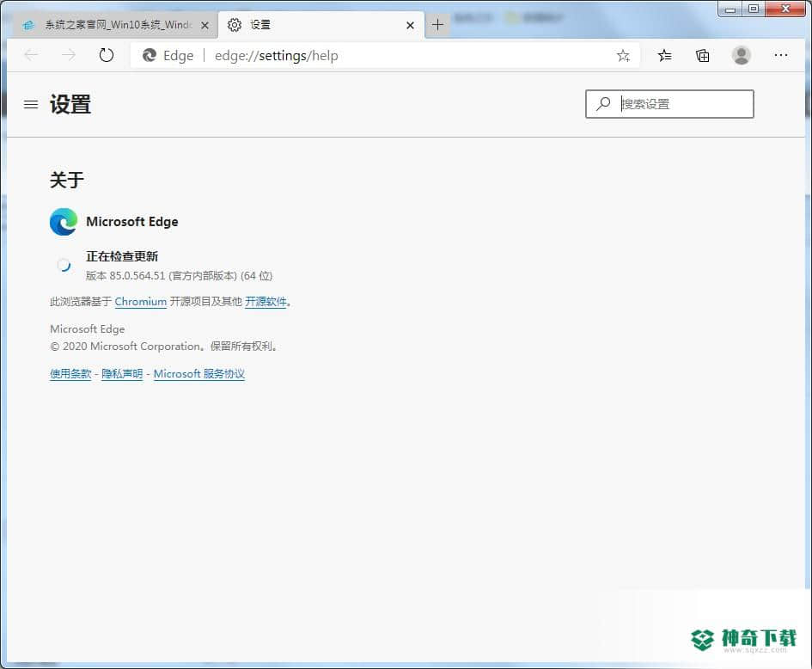Open the Microsoft 服务协议 link

click(x=198, y=373)
